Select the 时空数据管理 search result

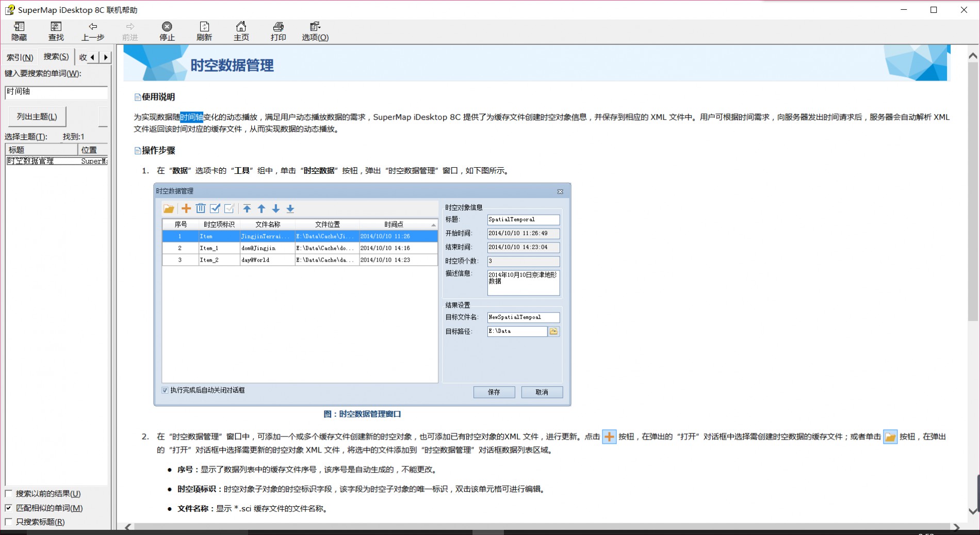(x=57, y=161)
